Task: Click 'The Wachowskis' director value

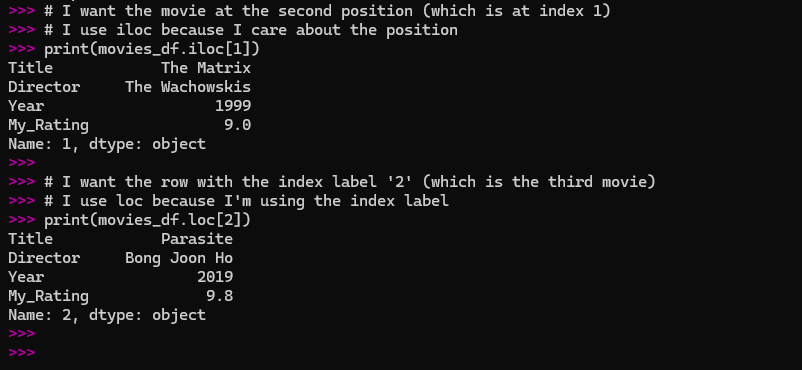Action: pyautogui.click(x=188, y=87)
